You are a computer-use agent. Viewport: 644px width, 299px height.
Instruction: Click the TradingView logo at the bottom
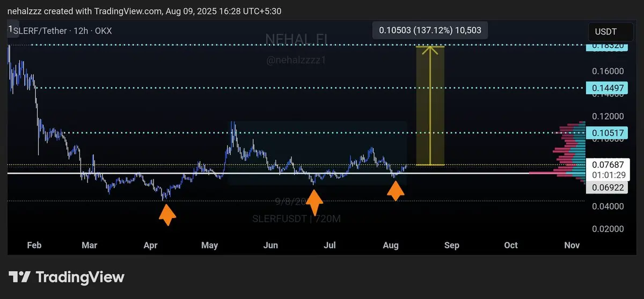coord(66,277)
